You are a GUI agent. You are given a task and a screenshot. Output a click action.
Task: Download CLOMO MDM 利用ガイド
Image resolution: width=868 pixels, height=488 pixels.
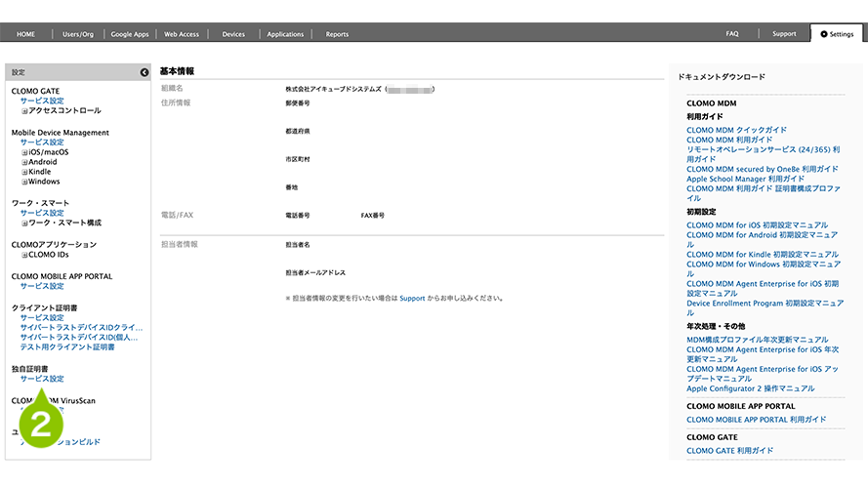(729, 140)
